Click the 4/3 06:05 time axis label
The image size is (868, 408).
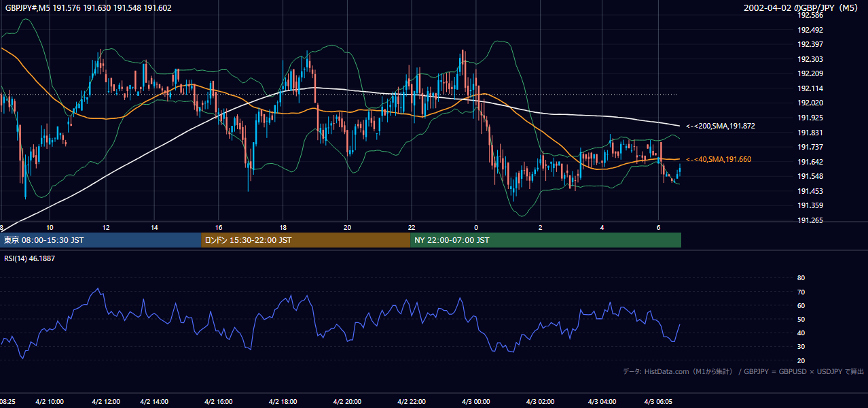pyautogui.click(x=659, y=402)
